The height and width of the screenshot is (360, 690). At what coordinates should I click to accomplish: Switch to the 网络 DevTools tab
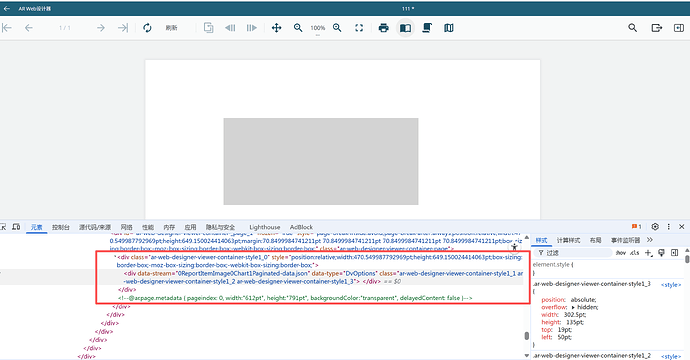click(x=126, y=227)
